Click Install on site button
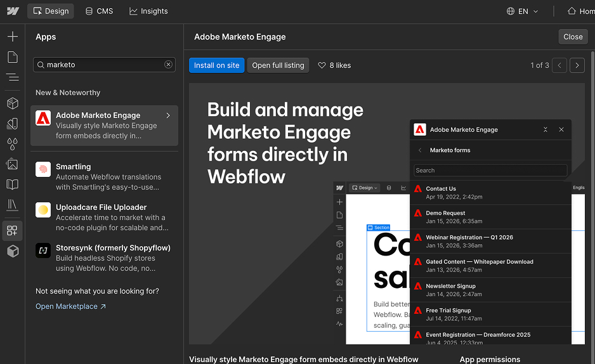 coord(217,65)
